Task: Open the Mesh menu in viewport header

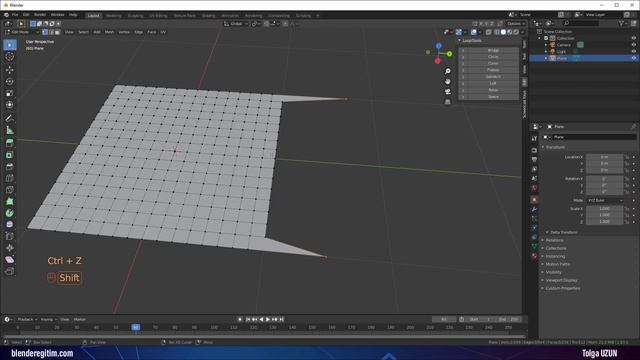Action: click(109, 32)
